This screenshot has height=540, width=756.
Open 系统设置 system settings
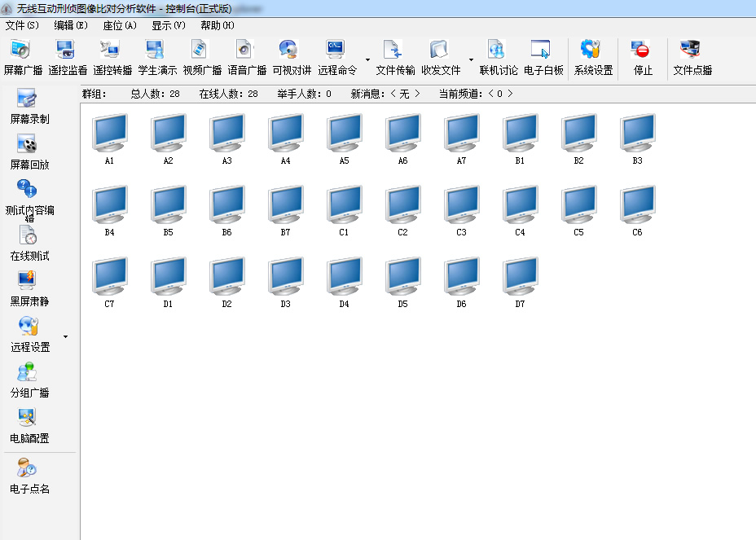pyautogui.click(x=593, y=50)
